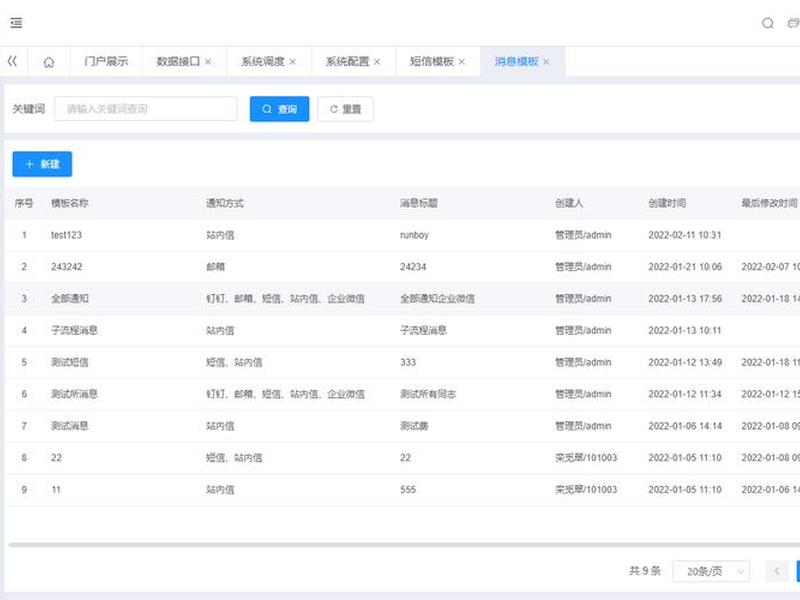The height and width of the screenshot is (600, 800).
Task: Click the 新建 create button
Action: (x=42, y=164)
